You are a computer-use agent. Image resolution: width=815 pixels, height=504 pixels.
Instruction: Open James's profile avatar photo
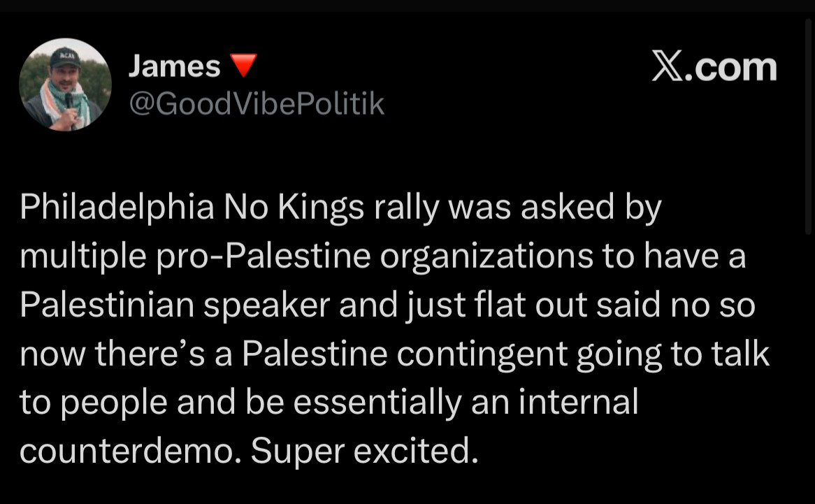click(x=65, y=84)
